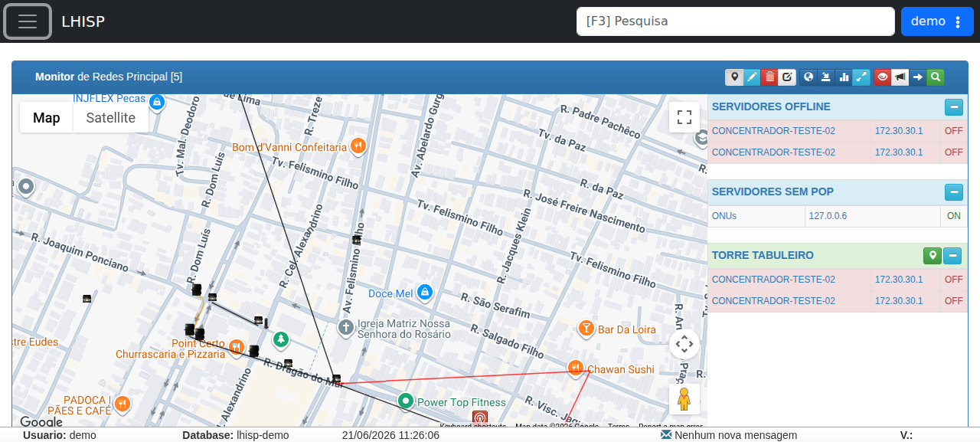Open the map camera pan control
The image size is (980, 442).
684,344
